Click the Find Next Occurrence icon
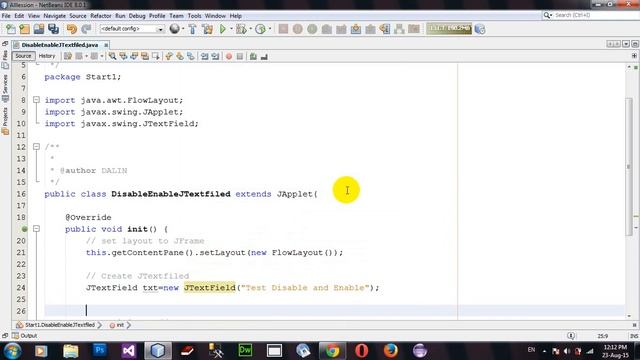The width and height of the screenshot is (640, 360). coord(134,56)
